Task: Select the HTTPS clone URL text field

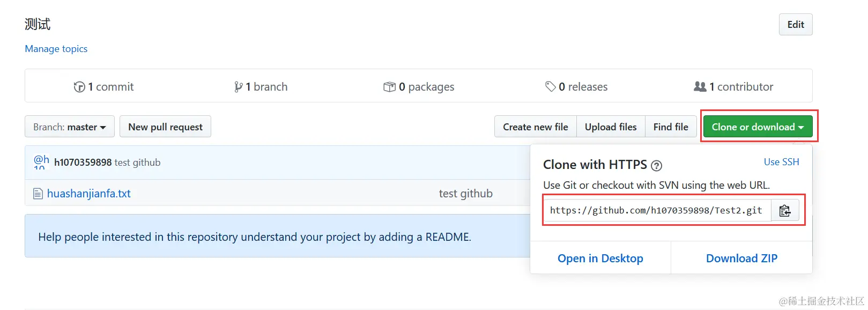Action: tap(656, 211)
